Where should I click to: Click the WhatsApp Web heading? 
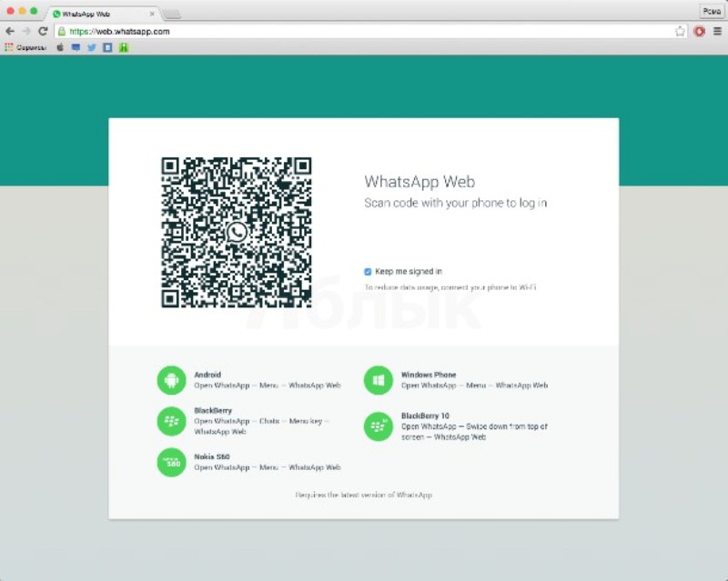click(420, 182)
